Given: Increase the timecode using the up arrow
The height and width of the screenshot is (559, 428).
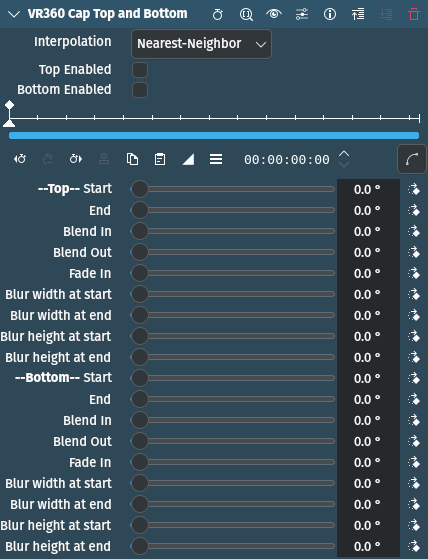Looking at the screenshot, I should pos(344,154).
